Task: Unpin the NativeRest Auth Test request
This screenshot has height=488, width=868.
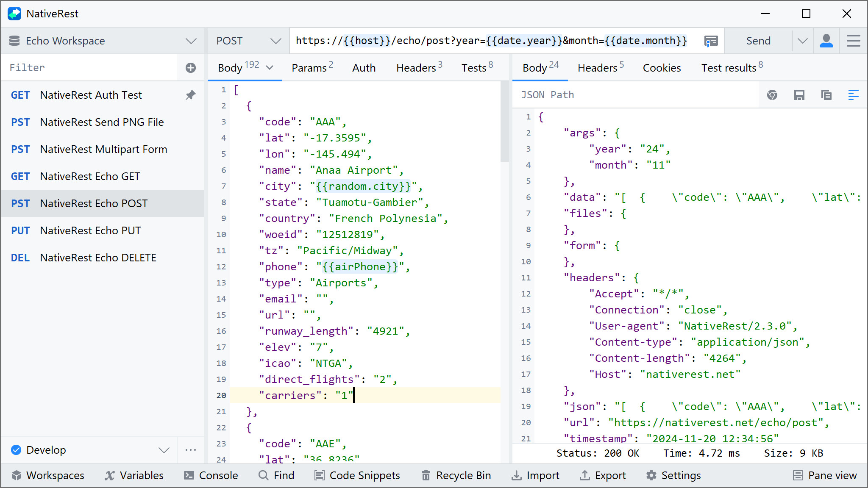Action: click(x=190, y=95)
